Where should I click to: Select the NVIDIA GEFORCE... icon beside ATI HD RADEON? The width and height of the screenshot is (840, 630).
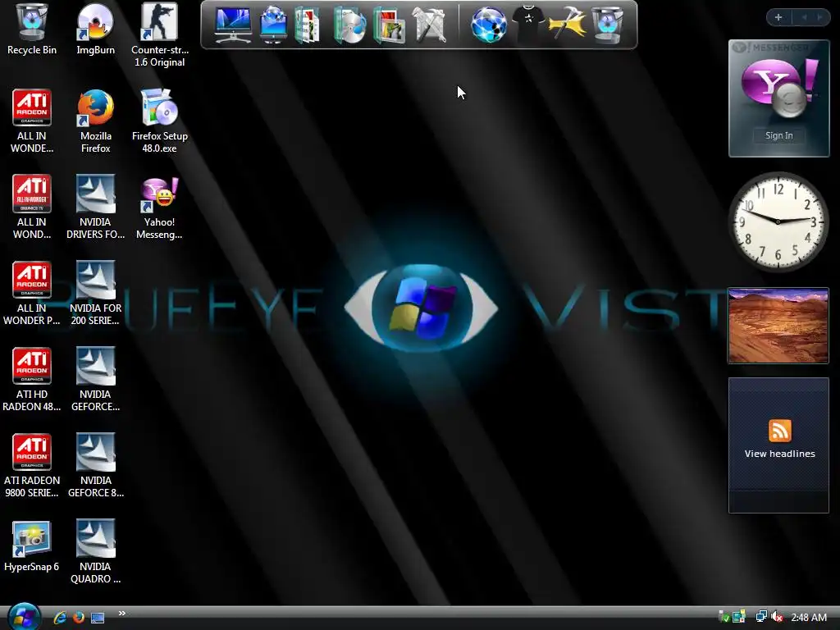(95, 381)
